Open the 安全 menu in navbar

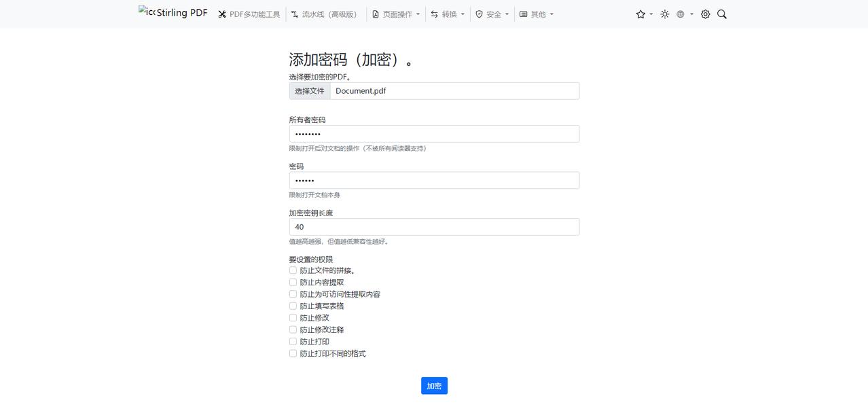[x=492, y=14]
